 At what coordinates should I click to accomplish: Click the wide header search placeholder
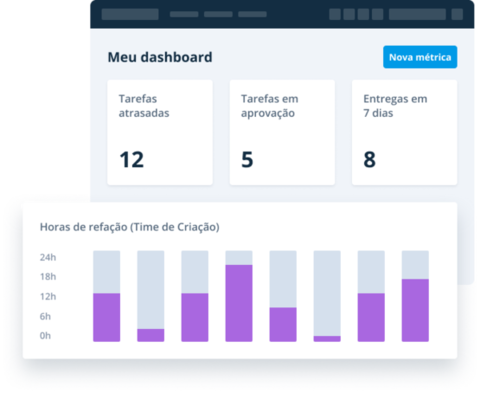tap(417, 14)
